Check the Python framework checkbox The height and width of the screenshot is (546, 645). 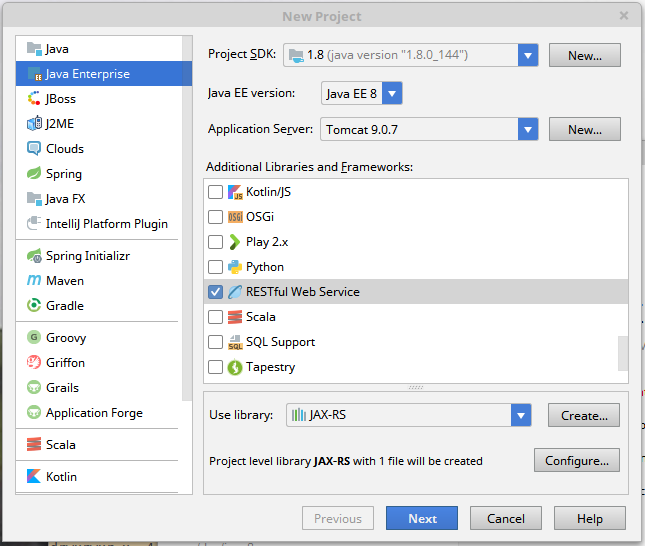click(x=216, y=267)
